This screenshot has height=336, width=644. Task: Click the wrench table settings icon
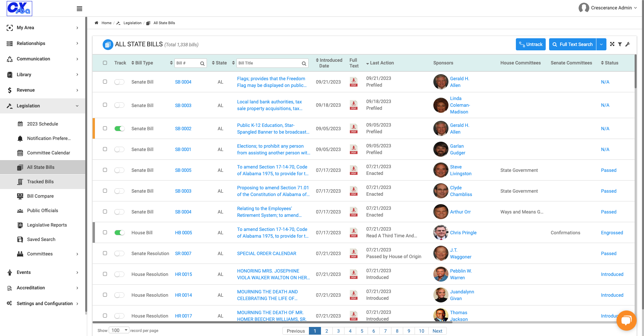(628, 44)
